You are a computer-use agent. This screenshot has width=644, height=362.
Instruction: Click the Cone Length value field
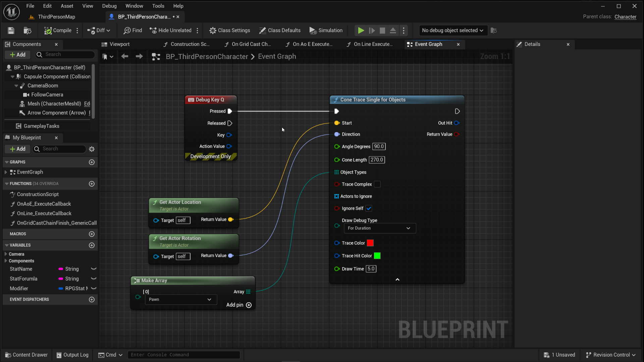[x=377, y=160]
